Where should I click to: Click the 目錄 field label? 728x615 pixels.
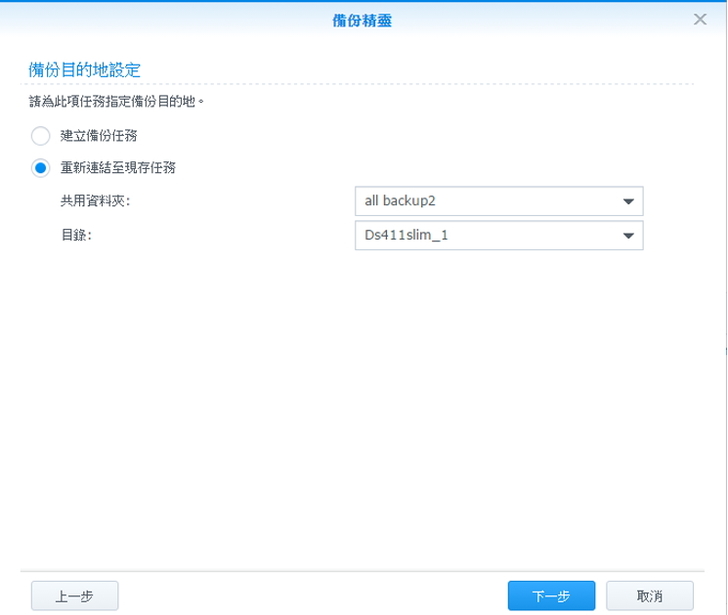[x=77, y=236]
